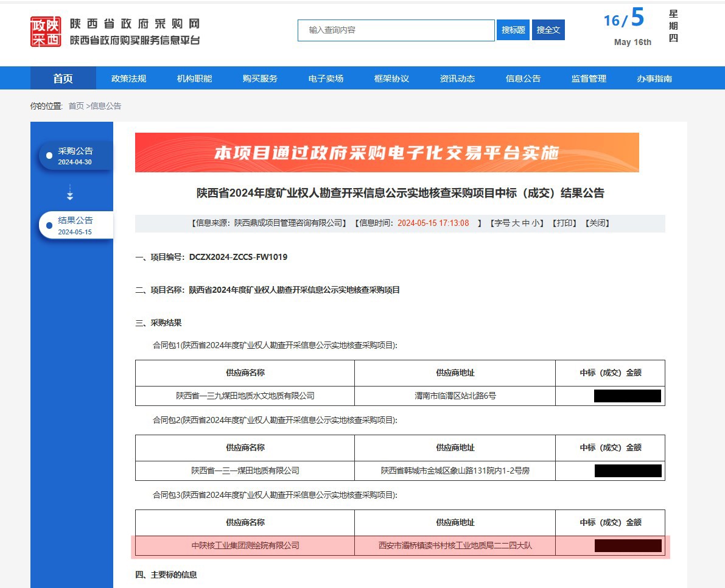Select the 框架协议 menu item
This screenshot has width=725, height=588.
pyautogui.click(x=391, y=79)
